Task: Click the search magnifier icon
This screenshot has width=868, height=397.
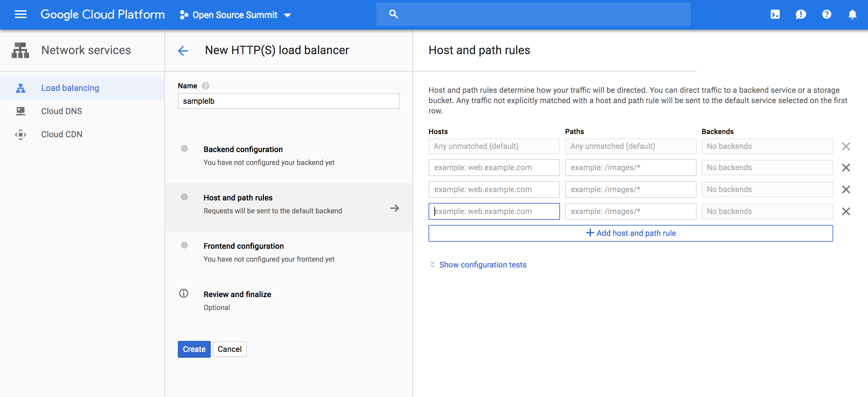Action: click(393, 15)
